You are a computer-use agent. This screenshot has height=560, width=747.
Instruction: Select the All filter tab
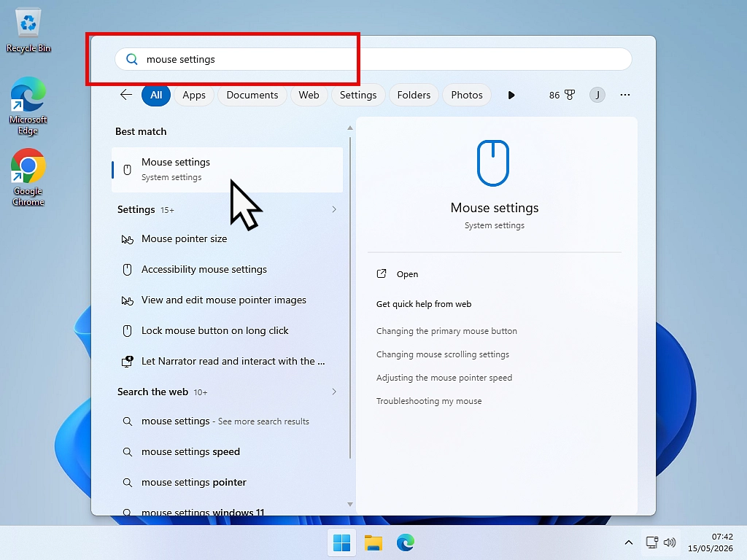156,95
